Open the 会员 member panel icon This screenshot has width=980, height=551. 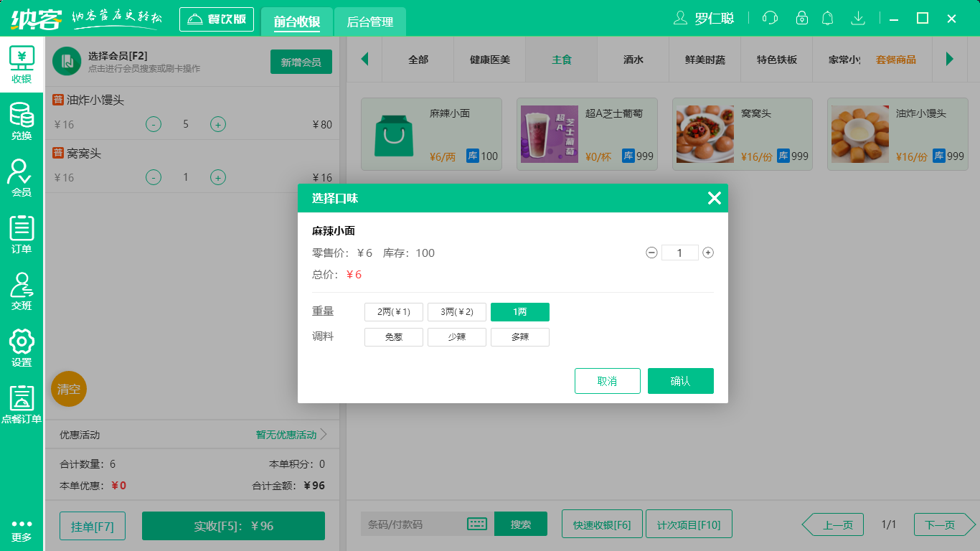click(22, 178)
